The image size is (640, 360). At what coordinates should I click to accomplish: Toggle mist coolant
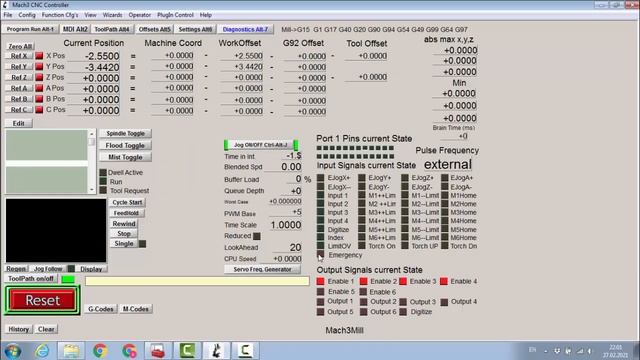125,157
